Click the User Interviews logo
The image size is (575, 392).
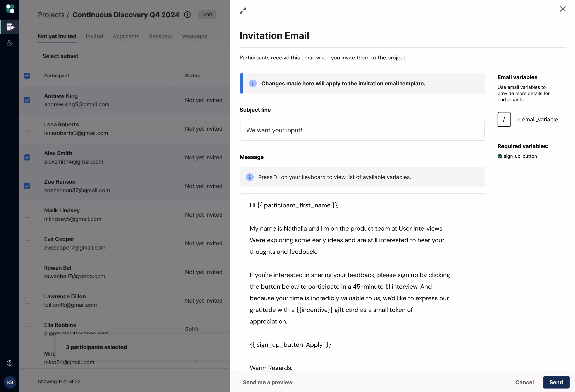tap(10, 9)
